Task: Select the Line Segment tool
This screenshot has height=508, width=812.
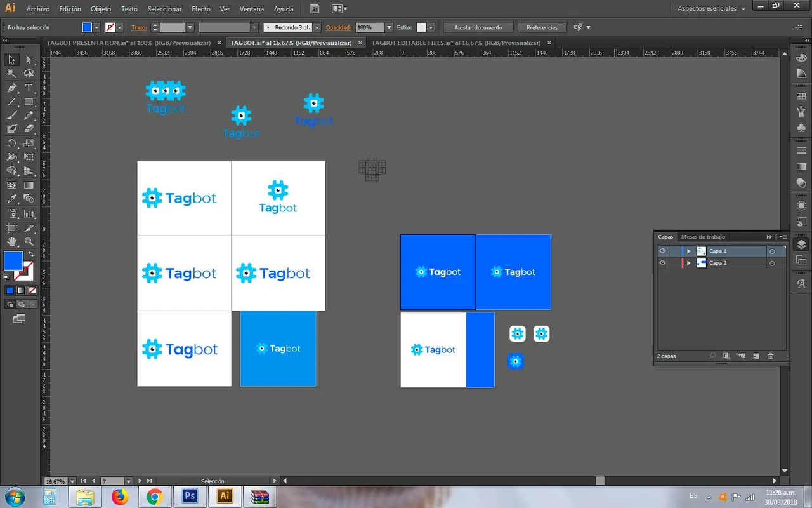Action: 11,102
